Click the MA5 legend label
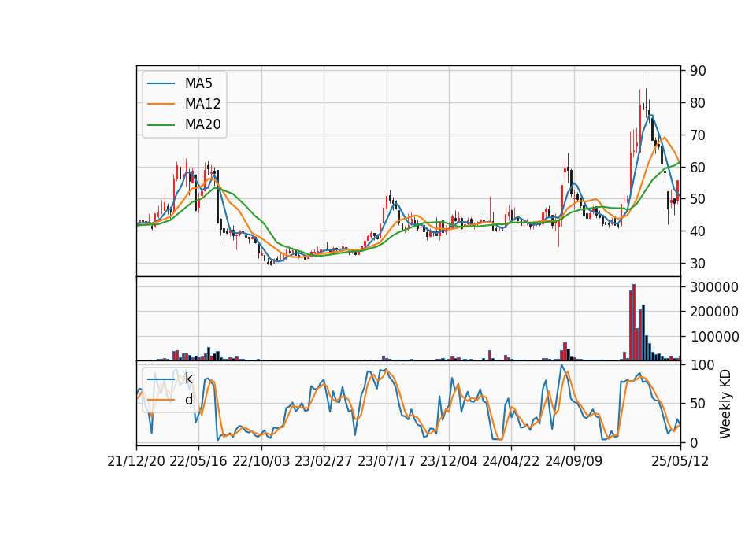Image resolution: width=756 pixels, height=543 pixels. (x=198, y=83)
